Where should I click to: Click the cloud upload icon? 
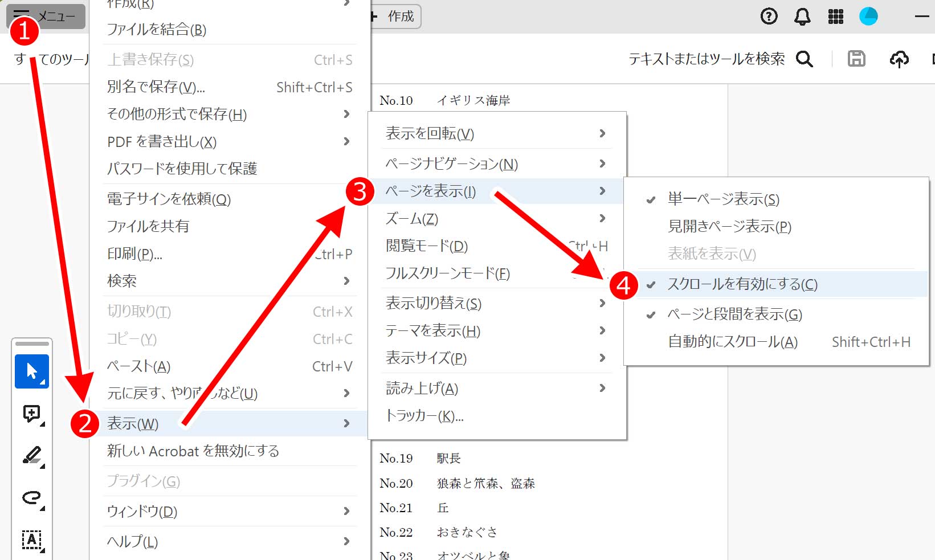tap(899, 59)
